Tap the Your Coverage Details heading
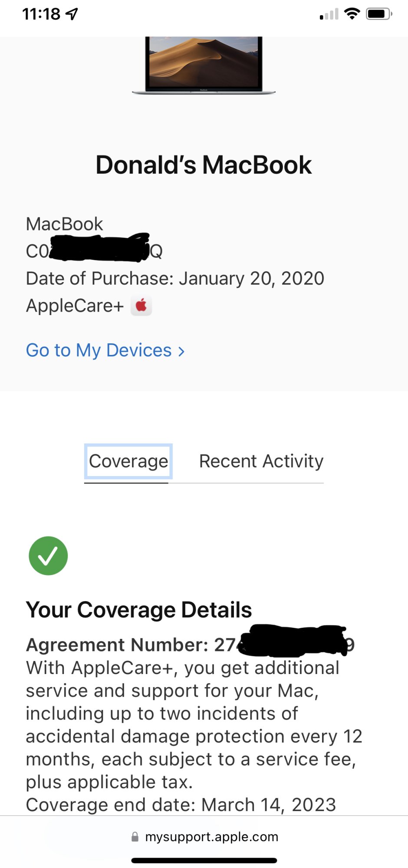Viewport: 408px width, 868px height. 139,610
